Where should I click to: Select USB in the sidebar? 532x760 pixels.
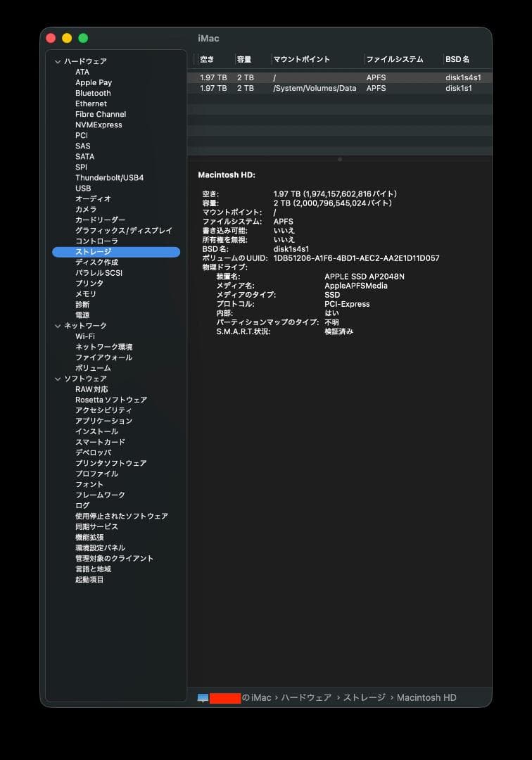pyautogui.click(x=83, y=188)
